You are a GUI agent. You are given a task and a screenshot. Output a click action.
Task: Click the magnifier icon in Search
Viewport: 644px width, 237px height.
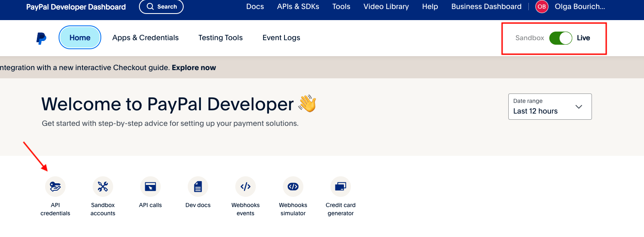[150, 7]
